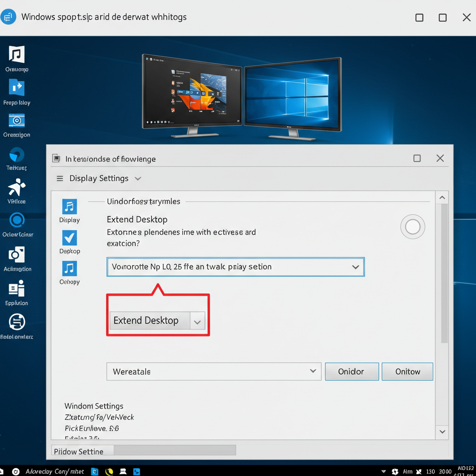Click the dialog window icon beside 'In kewondse'
Viewport: 476px width, 476px height.
[x=56, y=158]
